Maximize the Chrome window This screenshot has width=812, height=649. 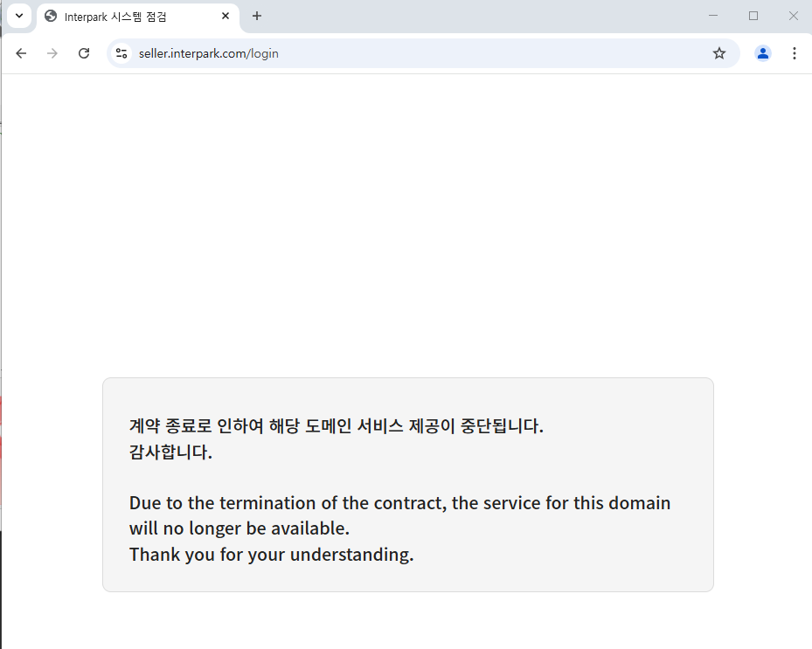[753, 16]
